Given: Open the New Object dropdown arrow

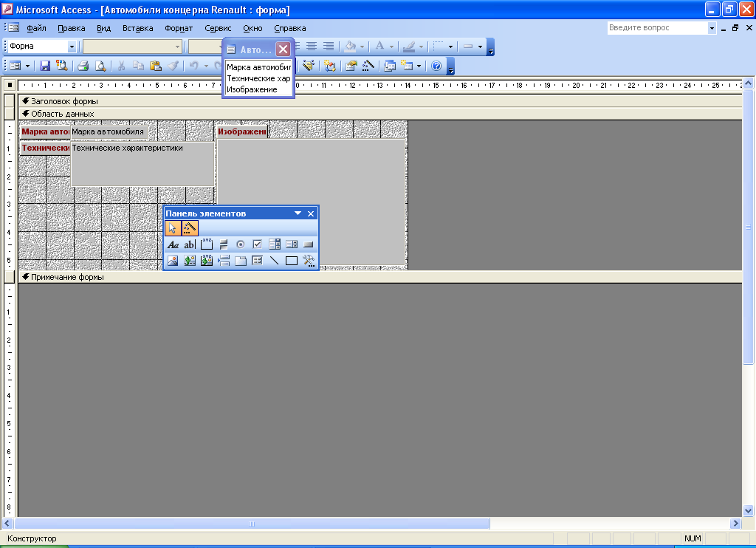Looking at the screenshot, I should pos(419,66).
